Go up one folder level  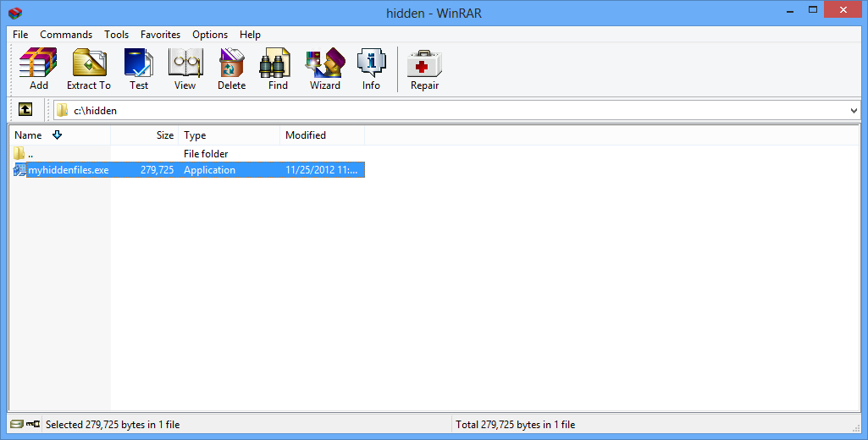tap(25, 110)
